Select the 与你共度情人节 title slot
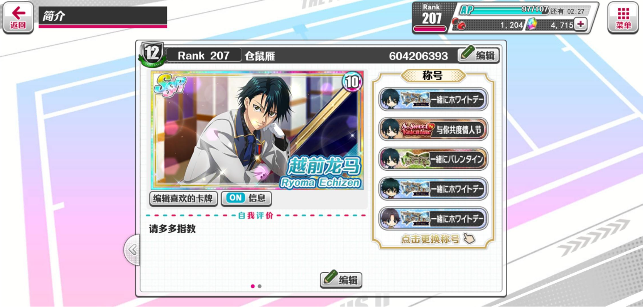 433,130
